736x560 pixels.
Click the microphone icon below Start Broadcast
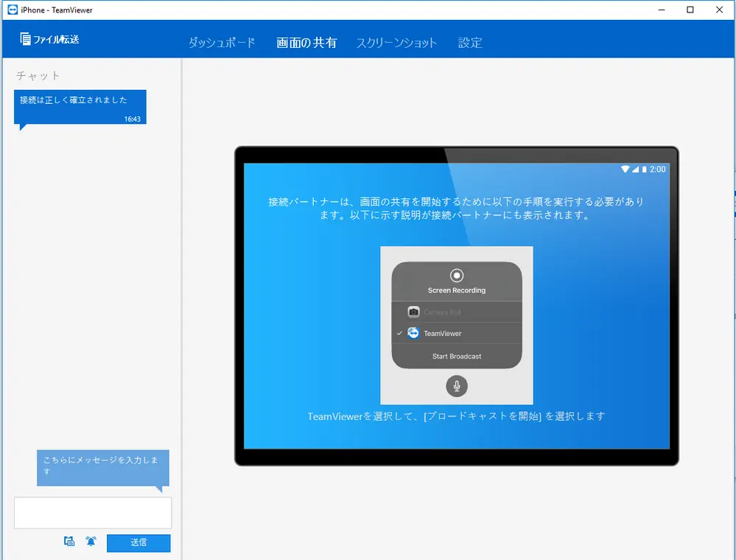[457, 386]
